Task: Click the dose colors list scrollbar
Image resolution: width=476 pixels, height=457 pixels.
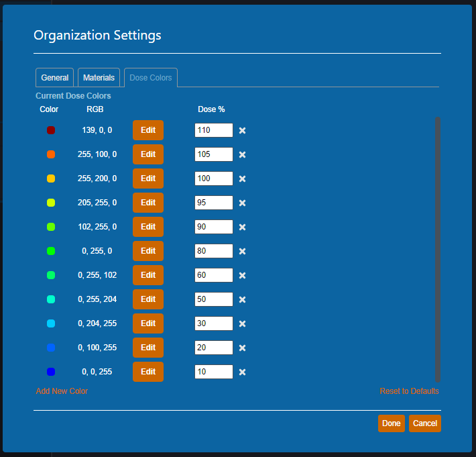Action: click(437, 249)
